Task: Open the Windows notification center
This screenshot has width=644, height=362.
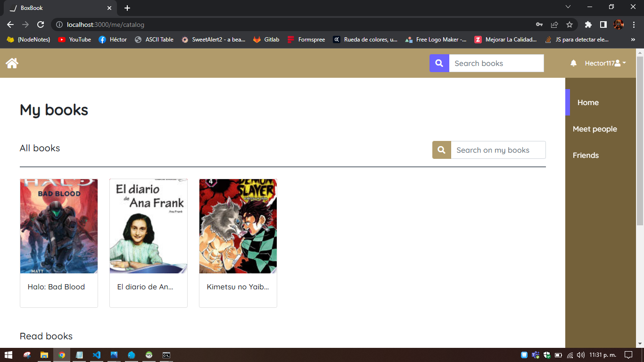Action: coord(628,355)
